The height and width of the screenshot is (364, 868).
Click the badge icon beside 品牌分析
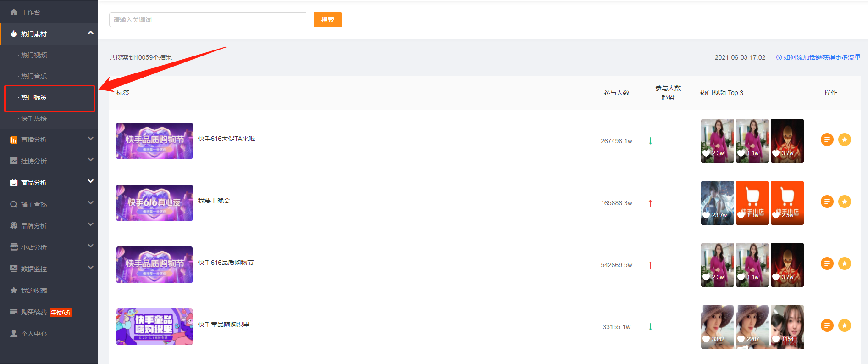(14, 225)
